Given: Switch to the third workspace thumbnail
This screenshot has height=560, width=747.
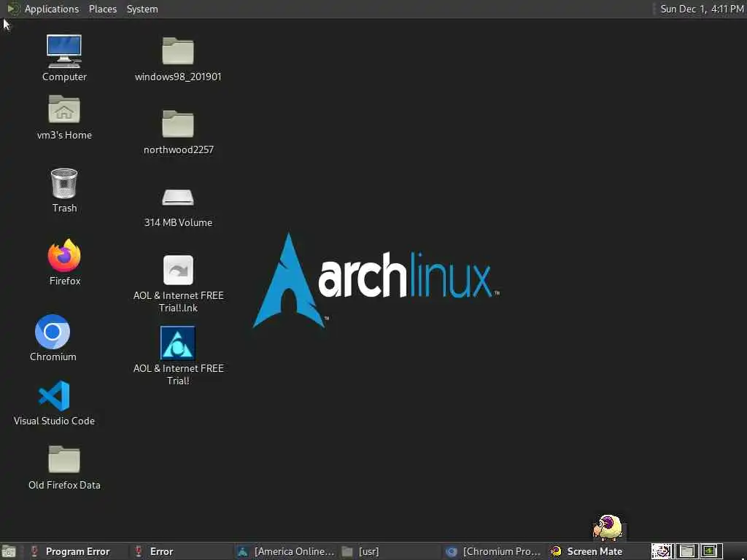Looking at the screenshot, I should (711, 551).
